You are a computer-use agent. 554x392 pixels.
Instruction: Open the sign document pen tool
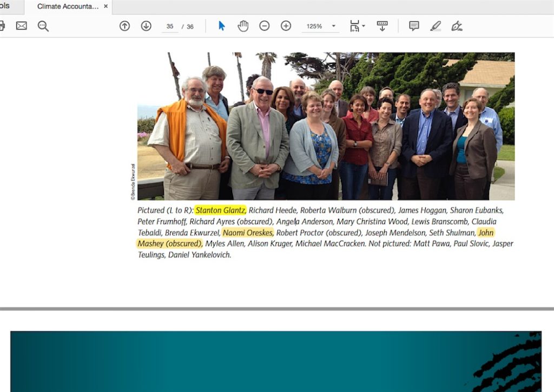click(x=457, y=26)
